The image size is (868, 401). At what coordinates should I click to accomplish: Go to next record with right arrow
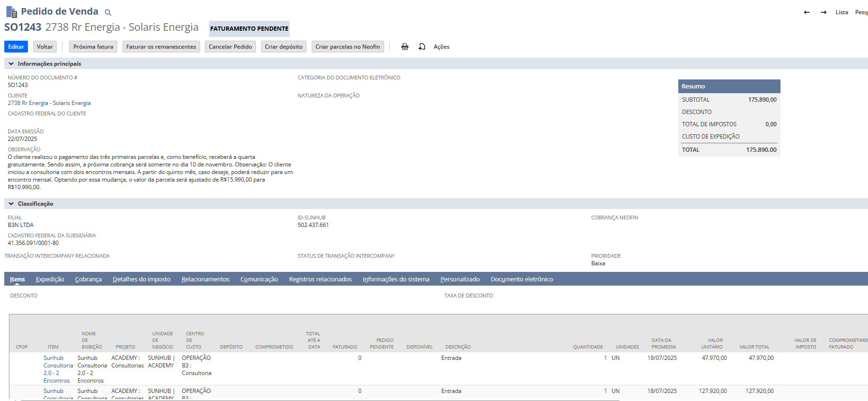tap(824, 12)
